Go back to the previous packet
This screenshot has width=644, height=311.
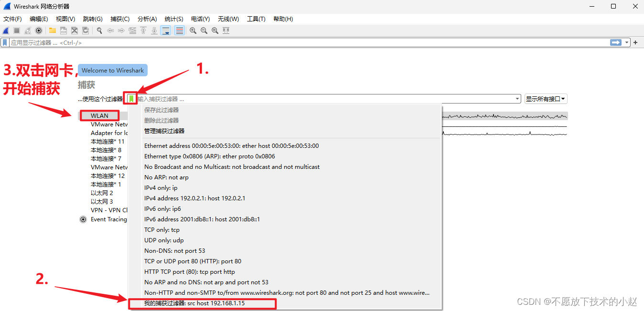pos(110,31)
